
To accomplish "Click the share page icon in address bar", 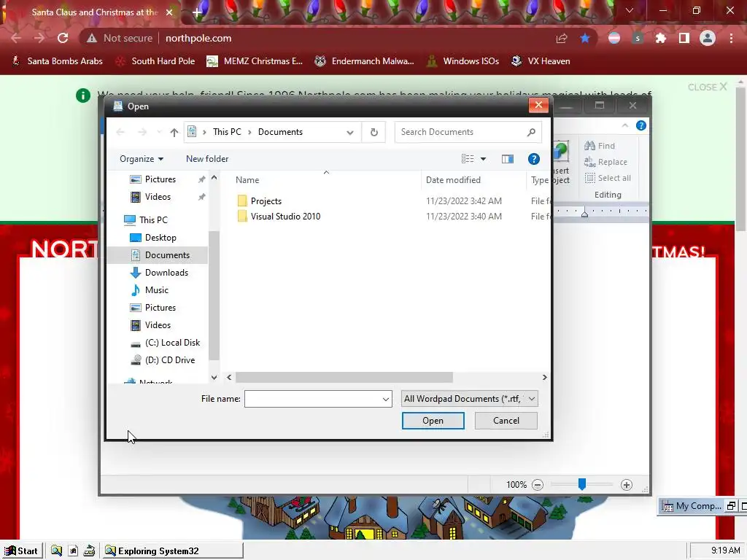I will [562, 38].
